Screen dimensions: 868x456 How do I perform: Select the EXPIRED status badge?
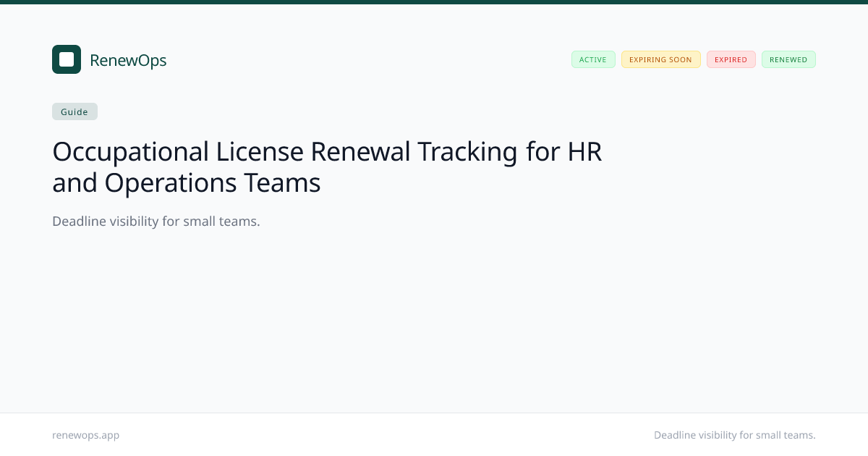tap(731, 59)
